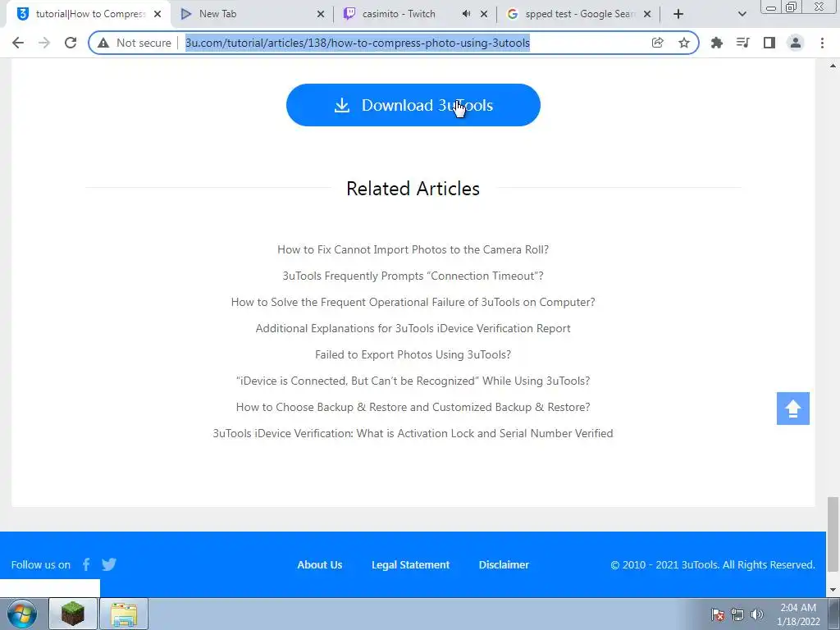Open a new browser tab
Screen dimensions: 840x630
tap(678, 14)
